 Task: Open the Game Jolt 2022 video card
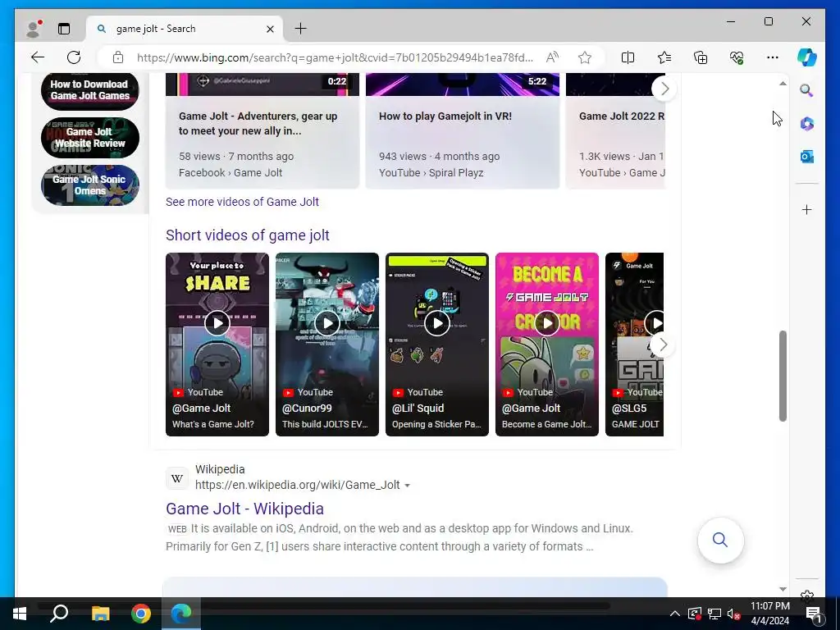point(615,130)
